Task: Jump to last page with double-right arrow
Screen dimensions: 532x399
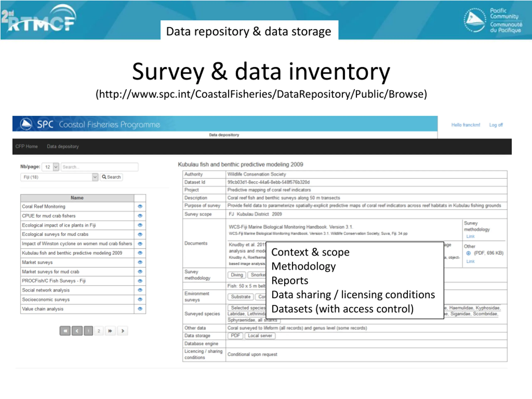Action: tap(110, 331)
